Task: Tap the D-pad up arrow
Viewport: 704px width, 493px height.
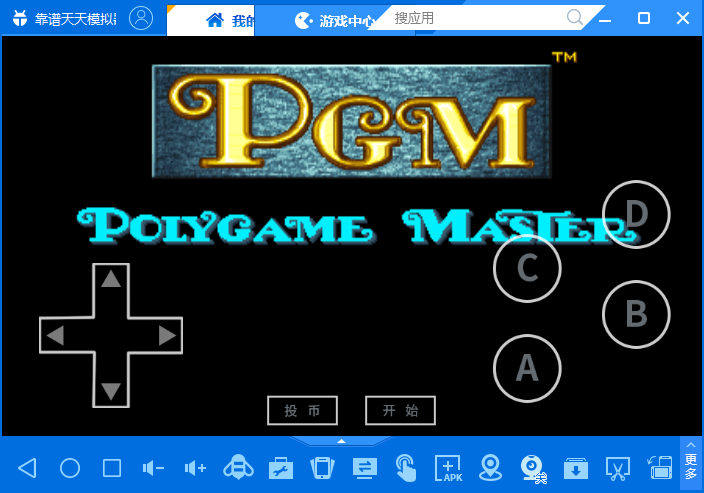Action: (111, 279)
